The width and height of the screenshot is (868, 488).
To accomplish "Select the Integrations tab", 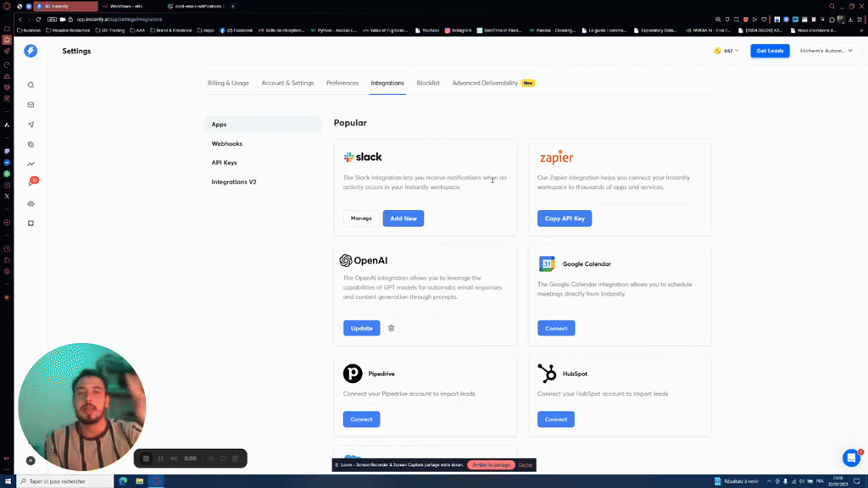I will point(387,83).
